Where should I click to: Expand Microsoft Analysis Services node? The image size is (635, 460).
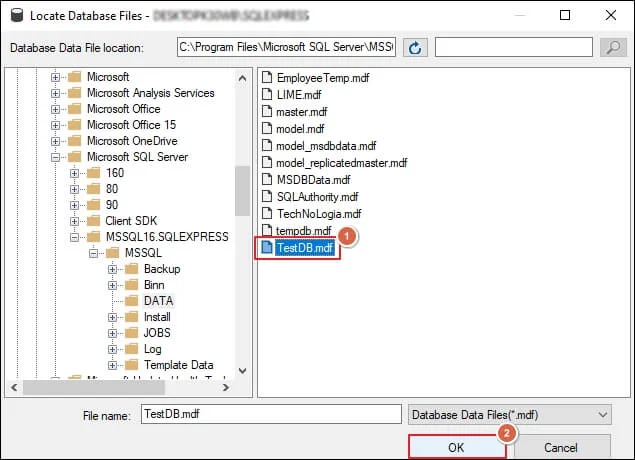[55, 93]
